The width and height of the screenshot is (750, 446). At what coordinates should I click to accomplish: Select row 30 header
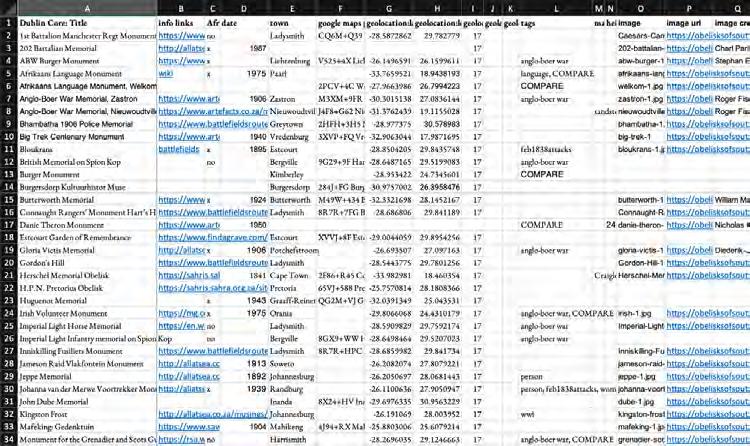point(9,389)
